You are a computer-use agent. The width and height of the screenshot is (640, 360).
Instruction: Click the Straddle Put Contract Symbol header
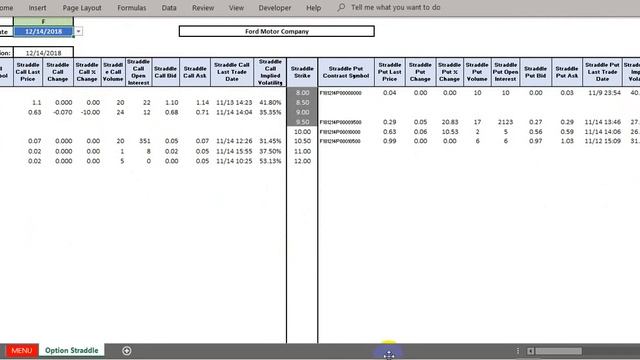coord(346,72)
